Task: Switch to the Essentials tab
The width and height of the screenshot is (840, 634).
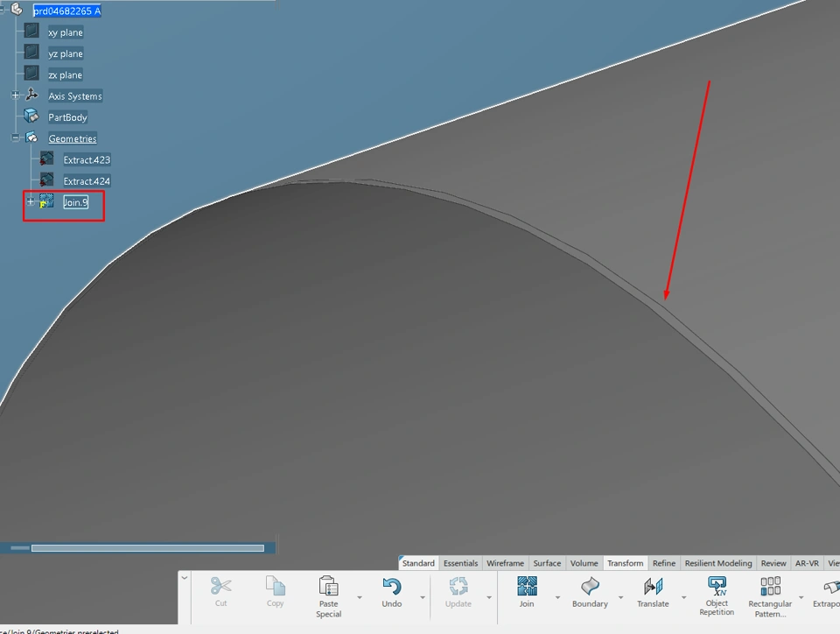Action: click(x=461, y=563)
